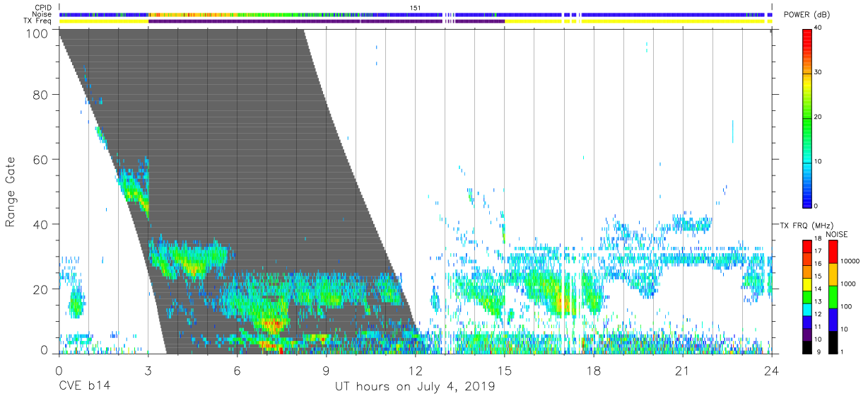
Task: Click the '21' UT hour tick label
Action: (x=683, y=371)
